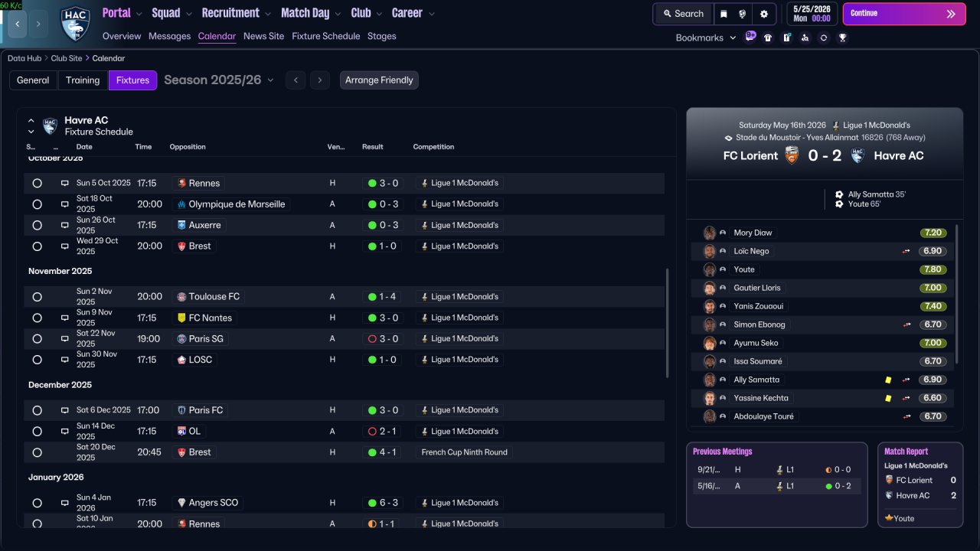Select the radio circle for Paris SG fixture

coord(37,338)
